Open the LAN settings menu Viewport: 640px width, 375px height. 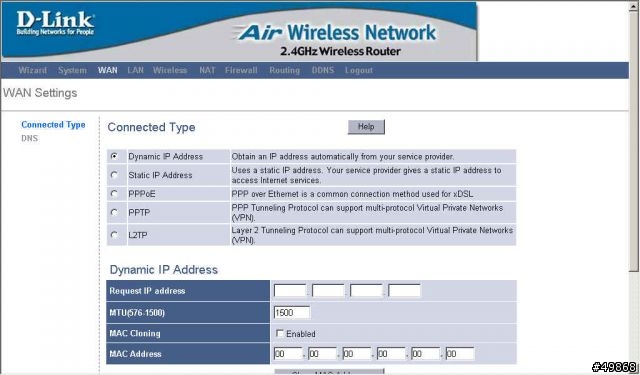click(x=136, y=70)
